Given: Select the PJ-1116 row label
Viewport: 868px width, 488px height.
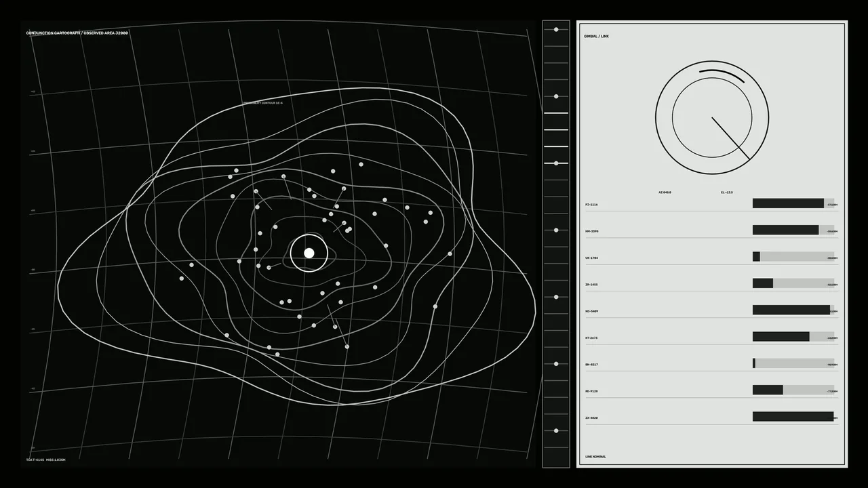Looking at the screenshot, I should pos(591,205).
